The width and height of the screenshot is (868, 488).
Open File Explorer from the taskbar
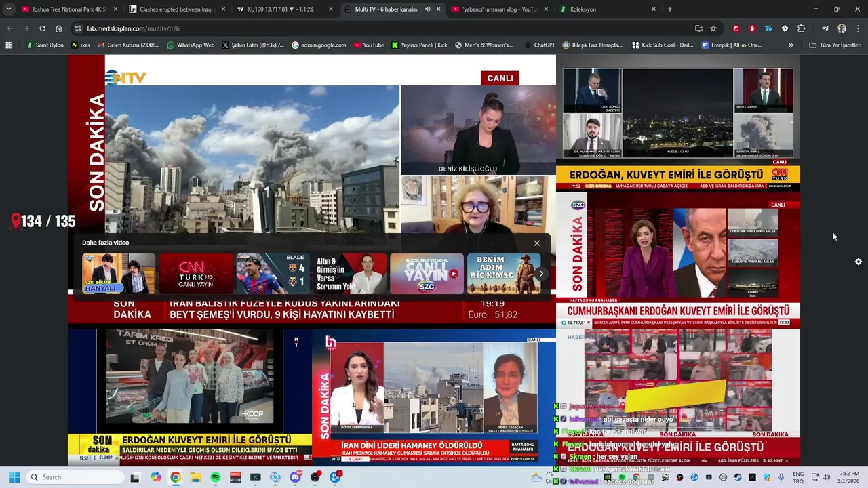(195, 477)
